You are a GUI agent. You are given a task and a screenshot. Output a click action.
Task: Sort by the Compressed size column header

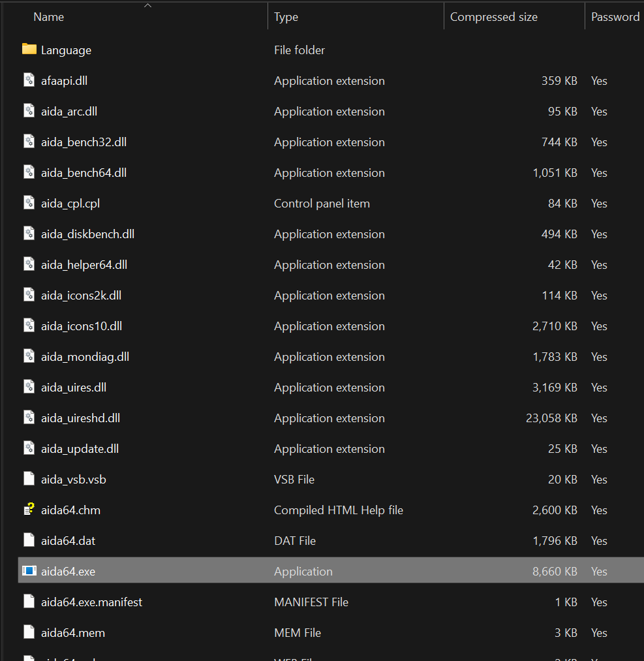(x=494, y=17)
